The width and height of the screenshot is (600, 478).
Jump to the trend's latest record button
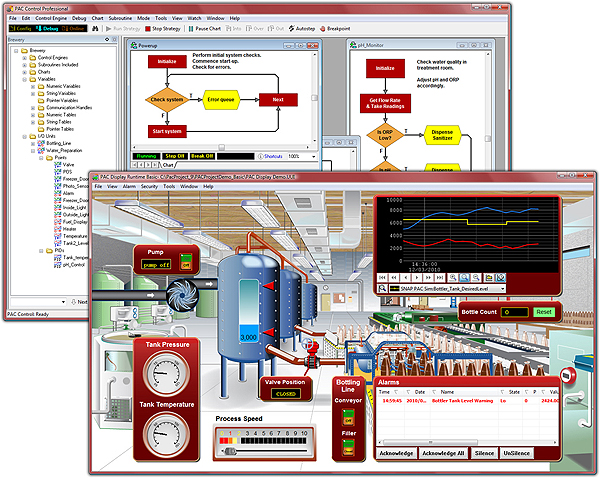[x=440, y=277]
